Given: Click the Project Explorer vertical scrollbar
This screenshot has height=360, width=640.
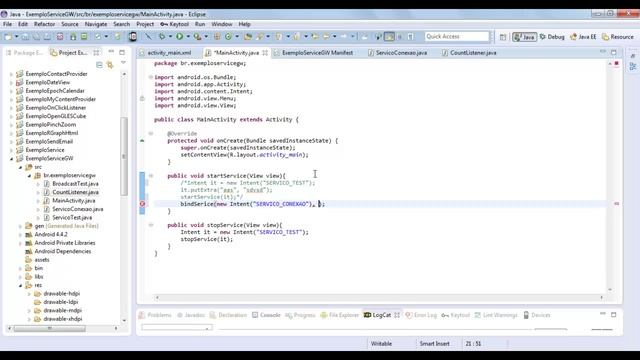Looking at the screenshot, I should click(124, 155).
